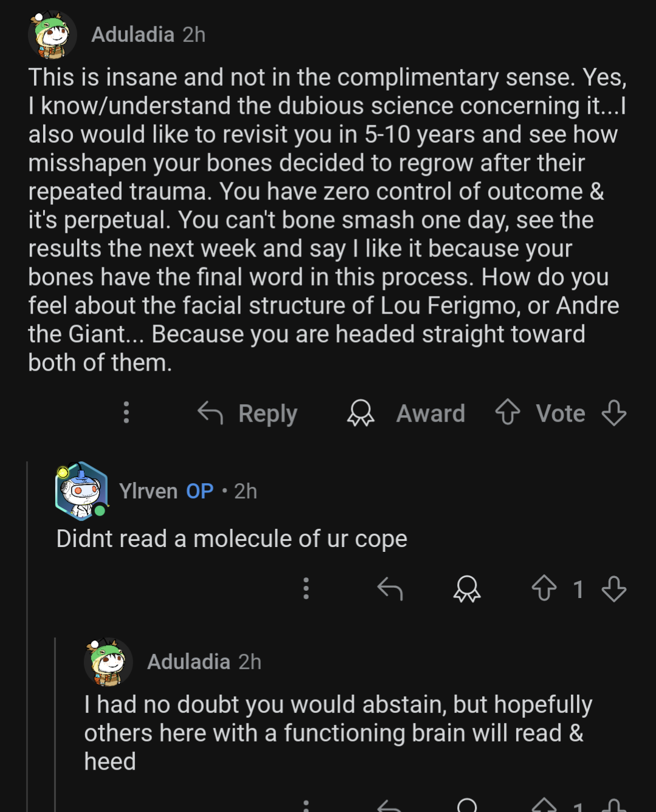Open the Aduladia username on the top comment
The width and height of the screenshot is (656, 812).
coord(133,35)
